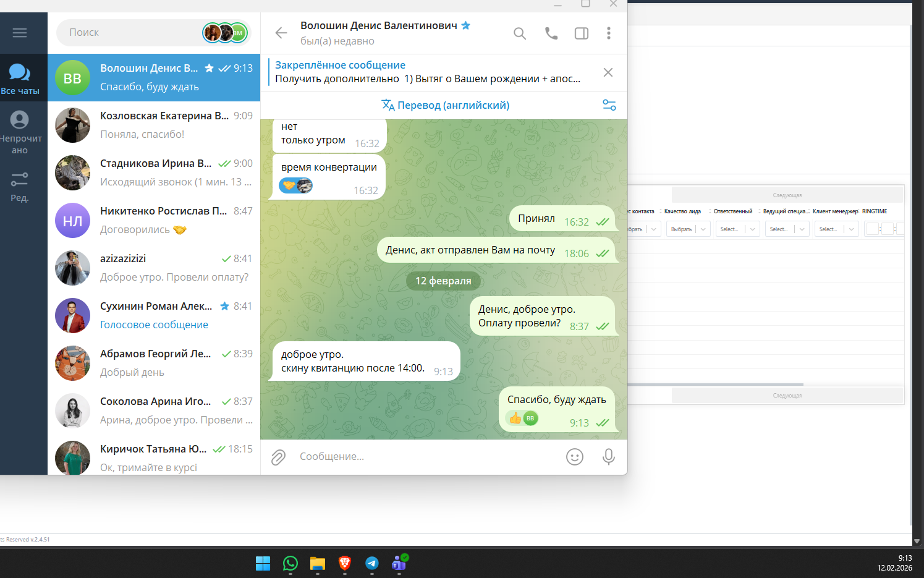Open 'Ведущий специа...' Select dropdown in background window
The height and width of the screenshot is (578, 924).
(787, 229)
